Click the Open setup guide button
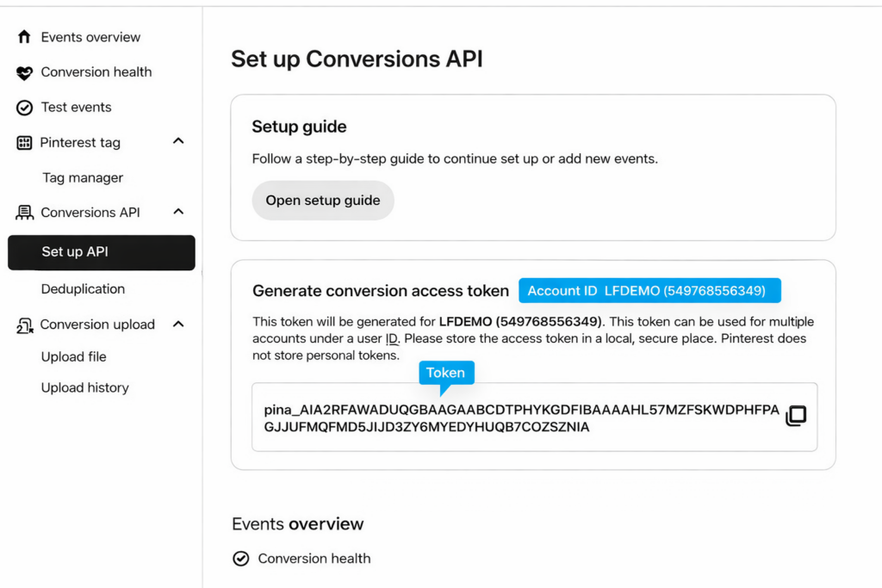Viewport: 882px width, 588px height. point(323,200)
